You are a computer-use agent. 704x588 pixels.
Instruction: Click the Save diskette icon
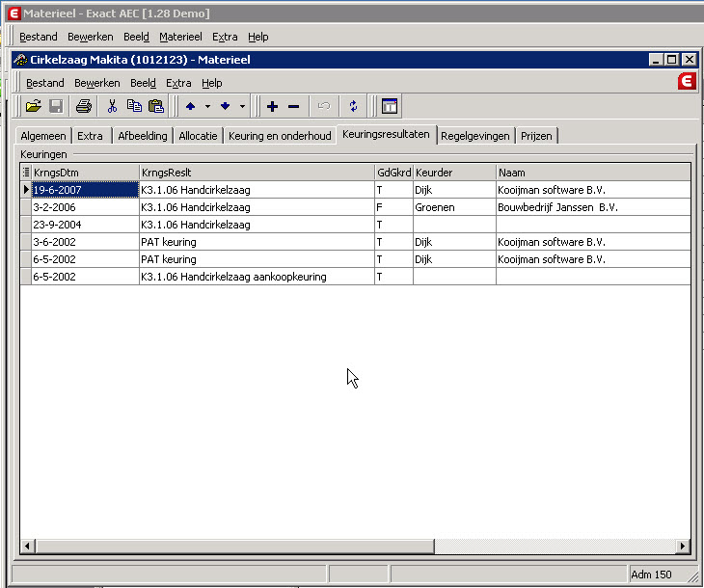56,106
